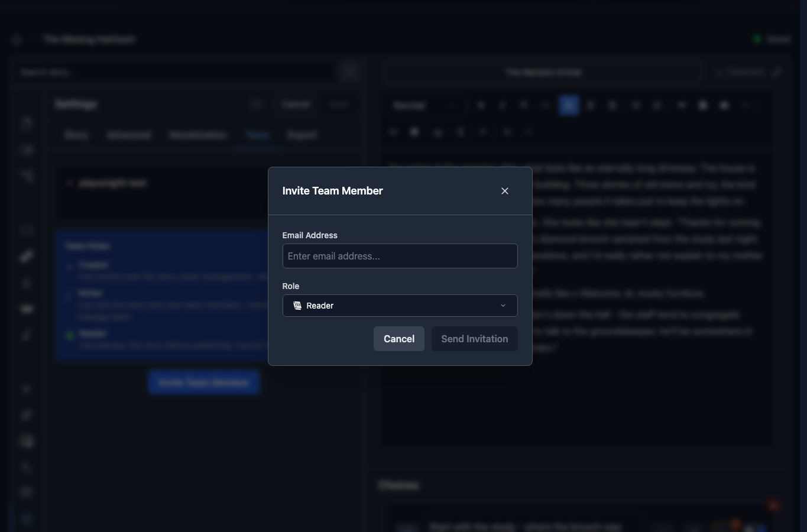
Task: Cancel the Invite Team Member dialog
Action: click(398, 339)
